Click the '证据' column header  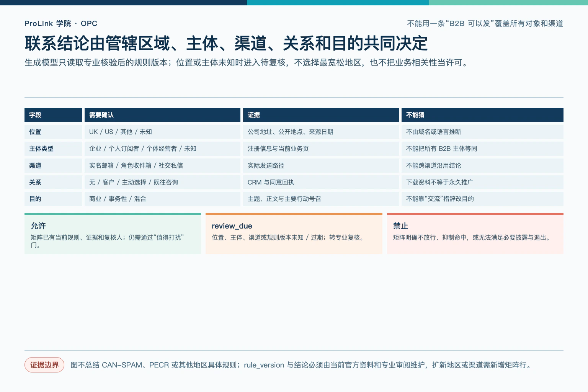pyautogui.click(x=321, y=115)
